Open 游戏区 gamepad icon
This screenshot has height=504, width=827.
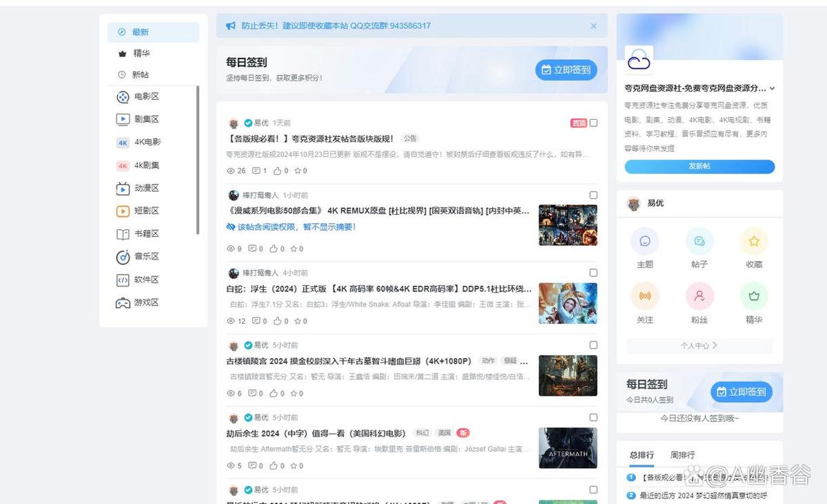point(123,303)
